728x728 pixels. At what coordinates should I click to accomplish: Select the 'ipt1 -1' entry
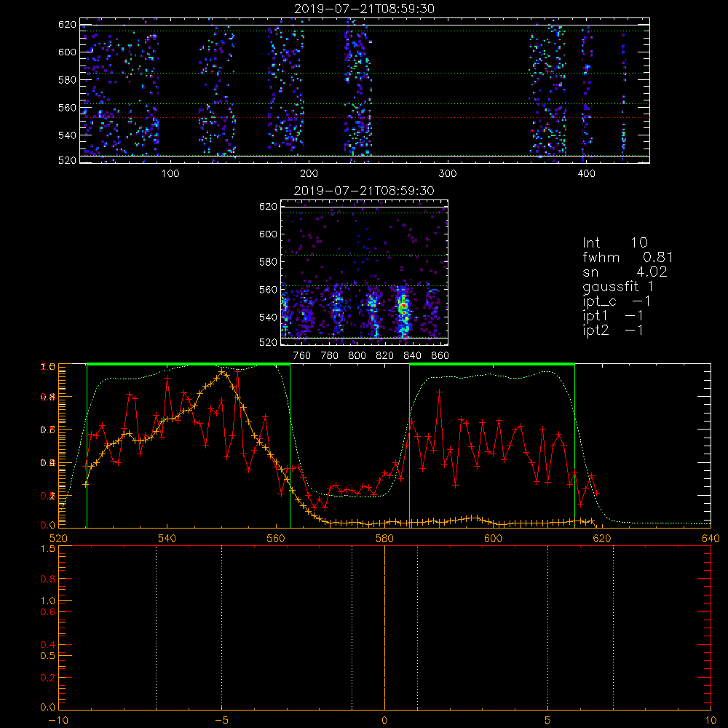click(x=613, y=316)
